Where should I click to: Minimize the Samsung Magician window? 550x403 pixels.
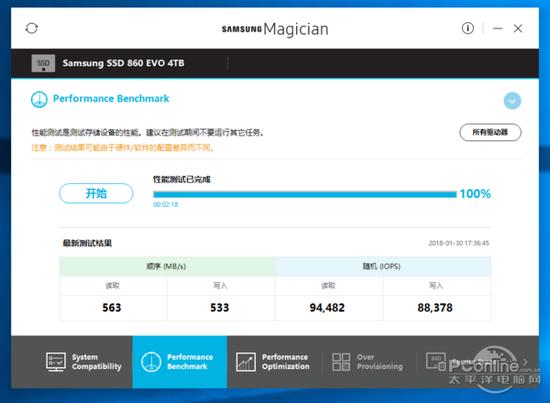(x=497, y=28)
